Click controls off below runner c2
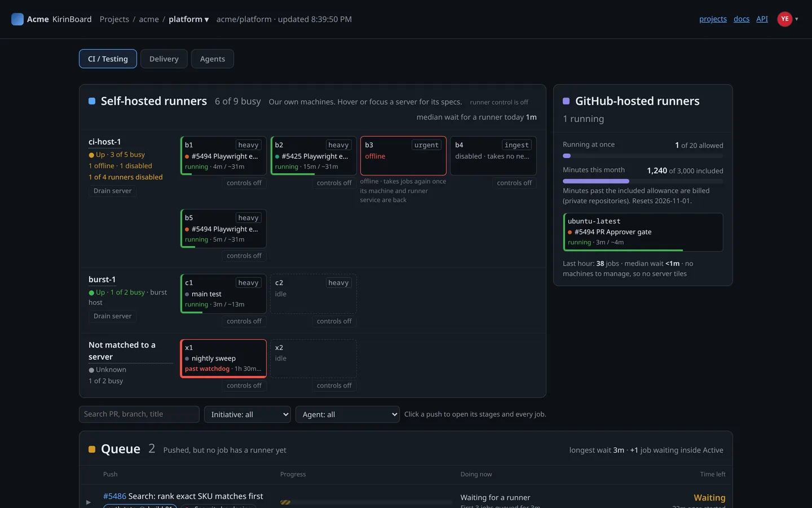The width and height of the screenshot is (812, 508). click(x=334, y=321)
